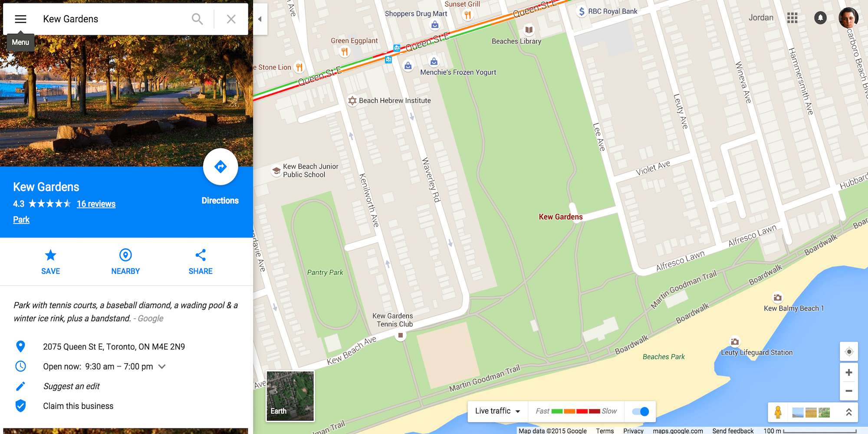Click the Jordan account name
This screenshot has height=434, width=868.
coord(761,18)
